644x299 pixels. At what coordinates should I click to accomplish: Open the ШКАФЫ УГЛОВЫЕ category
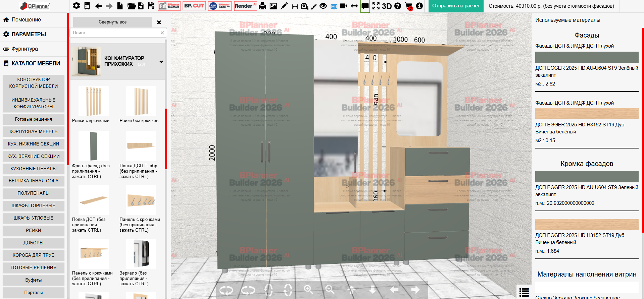coord(34,218)
